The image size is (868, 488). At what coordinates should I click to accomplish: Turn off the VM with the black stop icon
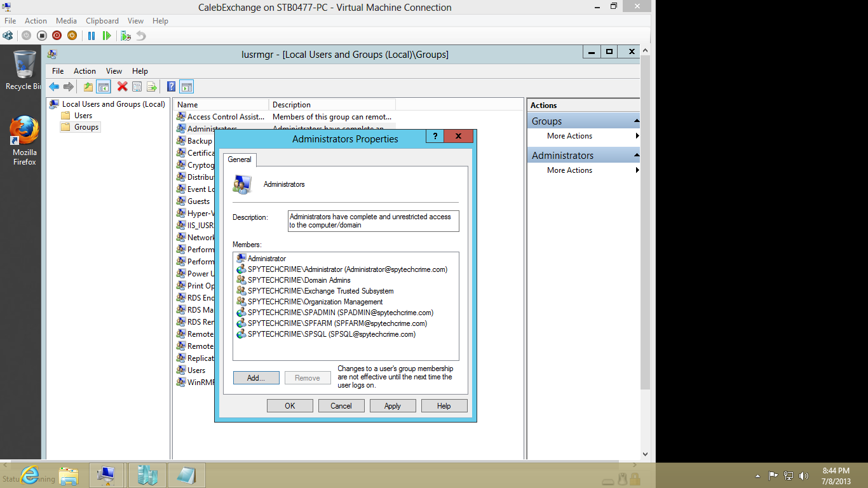pos(42,36)
